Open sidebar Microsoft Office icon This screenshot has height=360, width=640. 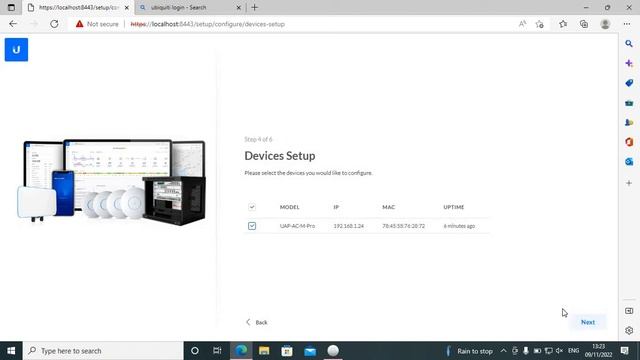629,142
